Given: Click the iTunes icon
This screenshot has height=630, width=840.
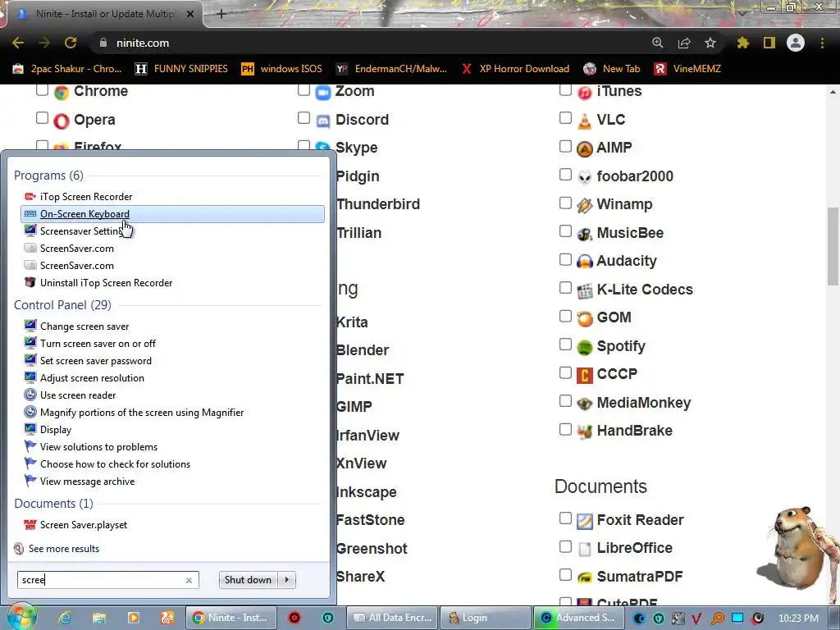Looking at the screenshot, I should point(584,92).
